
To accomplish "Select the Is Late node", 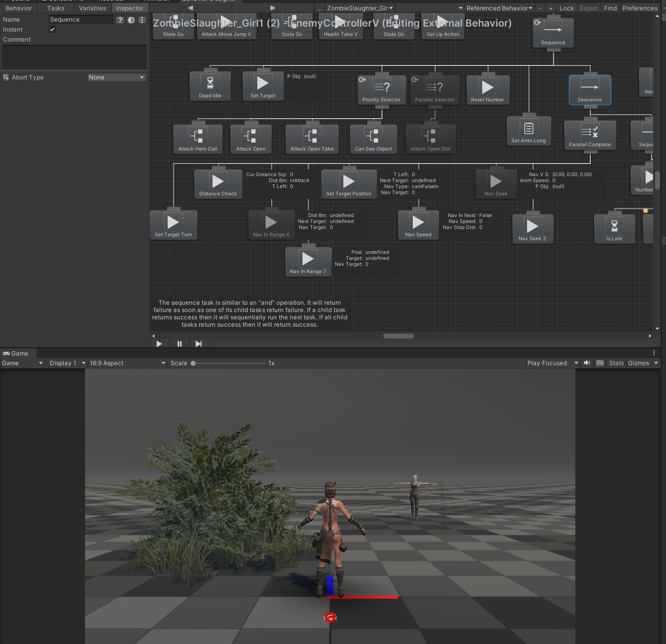I will coord(614,229).
